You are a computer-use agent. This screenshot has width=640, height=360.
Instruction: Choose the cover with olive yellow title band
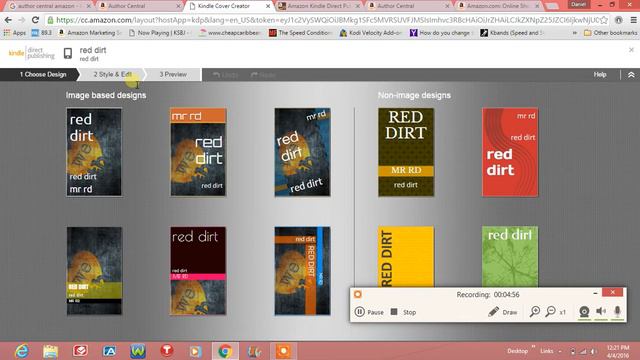point(94,271)
